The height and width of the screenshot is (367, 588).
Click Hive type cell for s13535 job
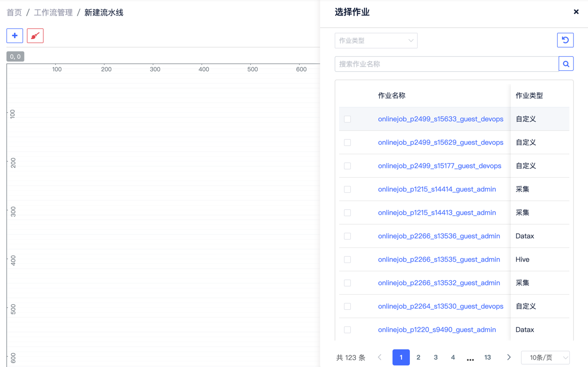523,260
